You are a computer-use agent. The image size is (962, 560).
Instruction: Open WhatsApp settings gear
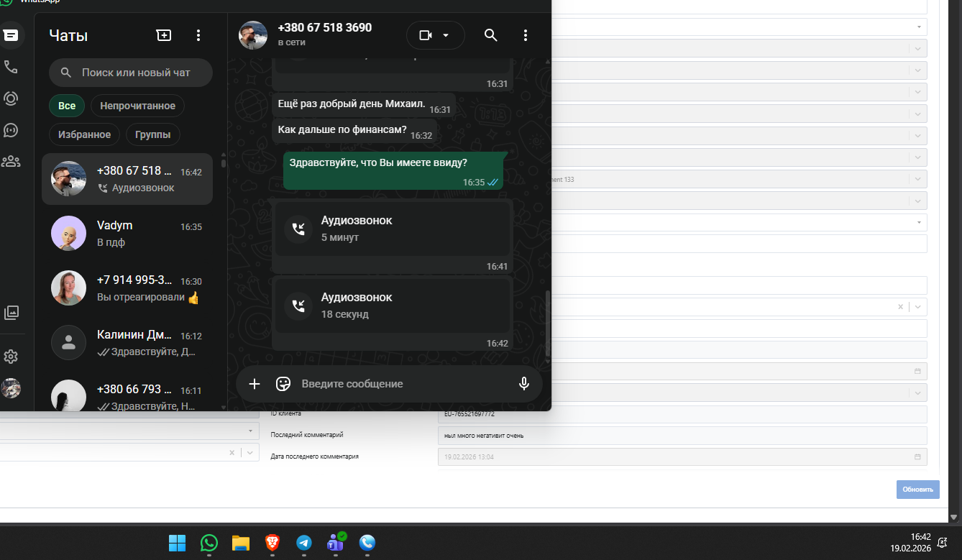(x=11, y=357)
